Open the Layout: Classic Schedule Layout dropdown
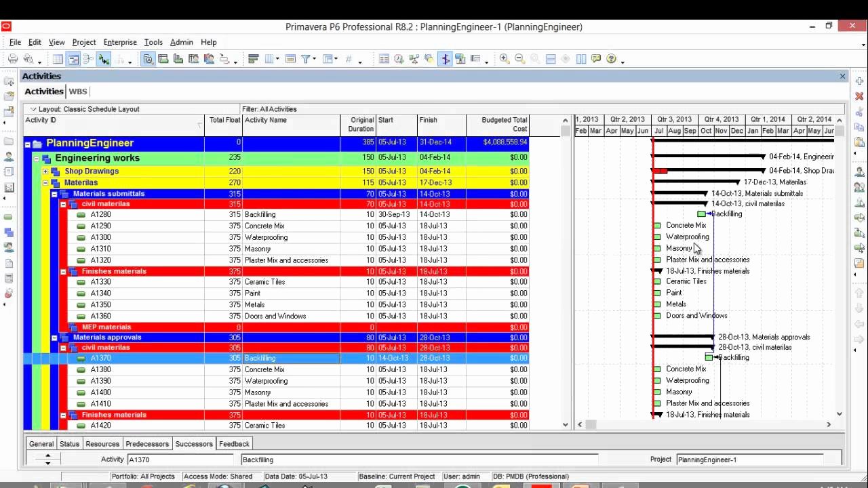The height and width of the screenshot is (488, 868). [85, 109]
